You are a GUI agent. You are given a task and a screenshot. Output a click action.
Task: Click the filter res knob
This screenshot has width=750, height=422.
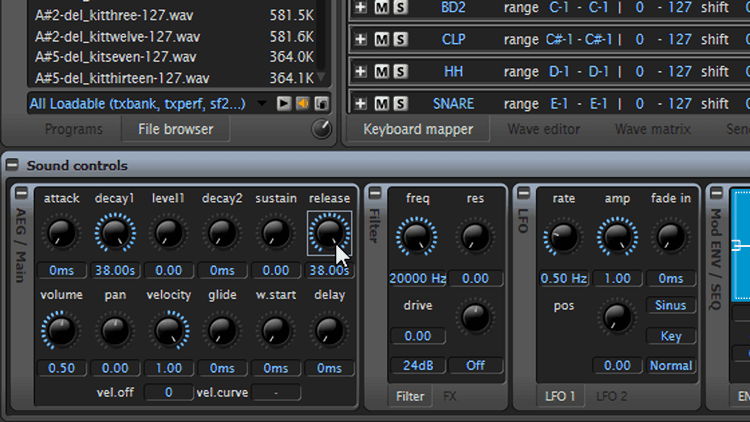pyautogui.click(x=475, y=237)
